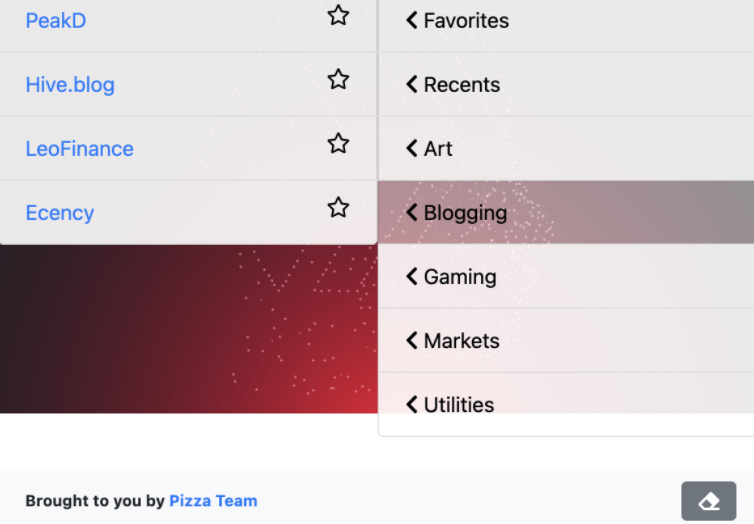Open the Markets category
Screen dimensions: 754x524
pos(566,340)
